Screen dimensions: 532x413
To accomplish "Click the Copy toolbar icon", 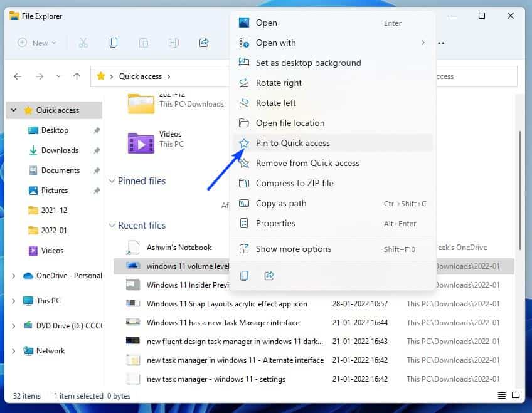I will [114, 43].
